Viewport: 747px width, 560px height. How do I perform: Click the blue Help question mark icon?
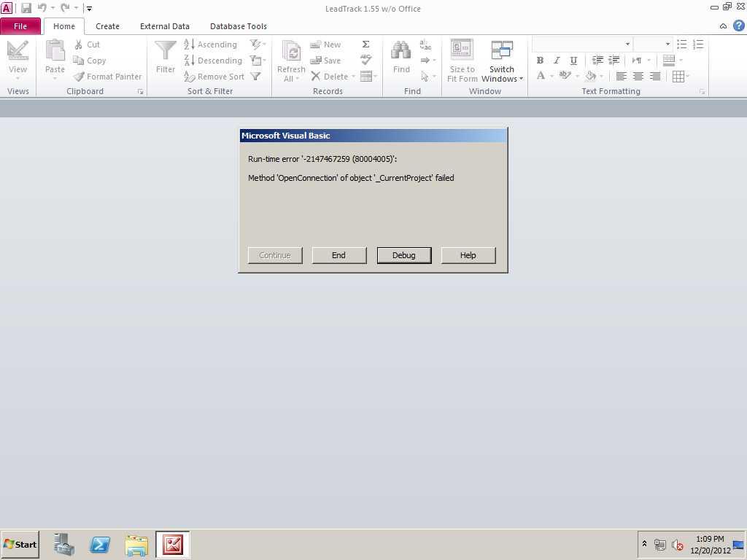[x=739, y=26]
